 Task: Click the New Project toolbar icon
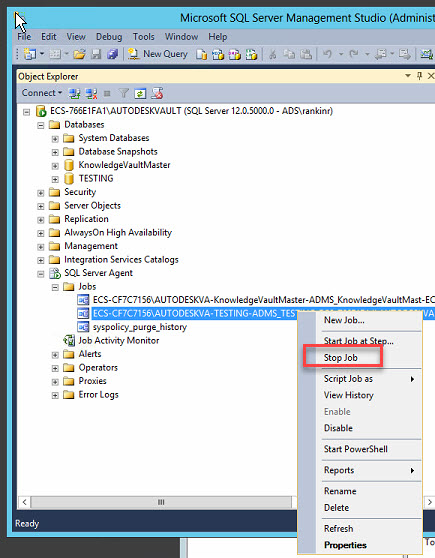coord(30,54)
